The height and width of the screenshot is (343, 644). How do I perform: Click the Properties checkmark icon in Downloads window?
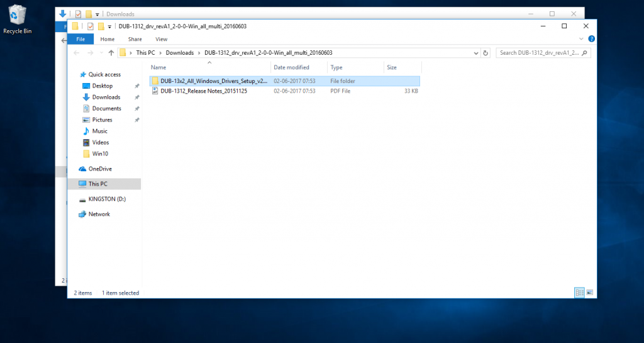pos(78,14)
